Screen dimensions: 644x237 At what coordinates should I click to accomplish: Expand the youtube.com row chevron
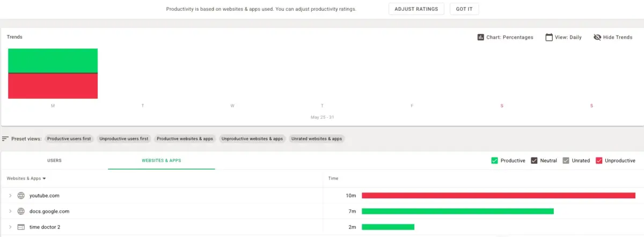(10, 196)
